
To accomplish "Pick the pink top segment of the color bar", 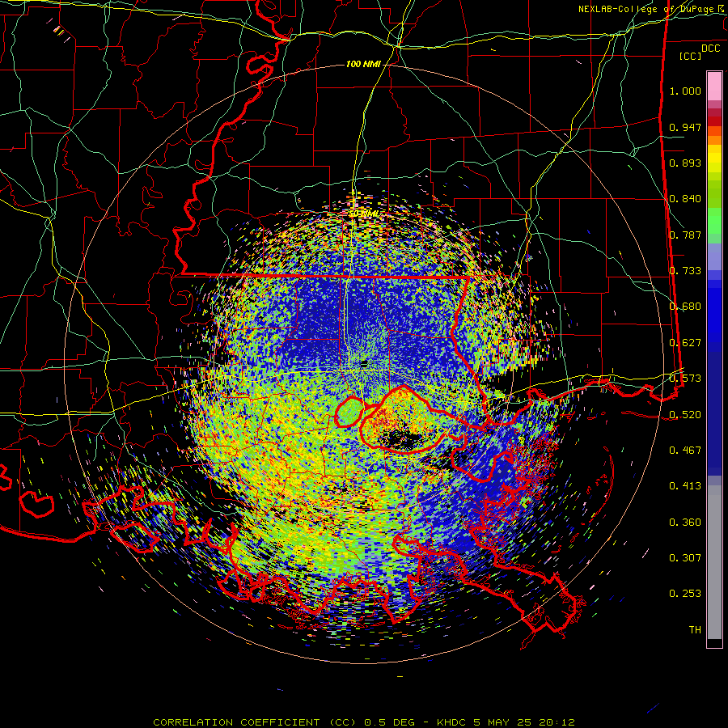I will tap(714, 86).
